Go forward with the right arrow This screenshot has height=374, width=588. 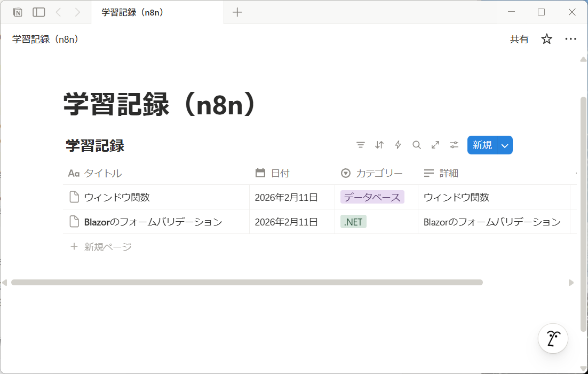pos(77,12)
